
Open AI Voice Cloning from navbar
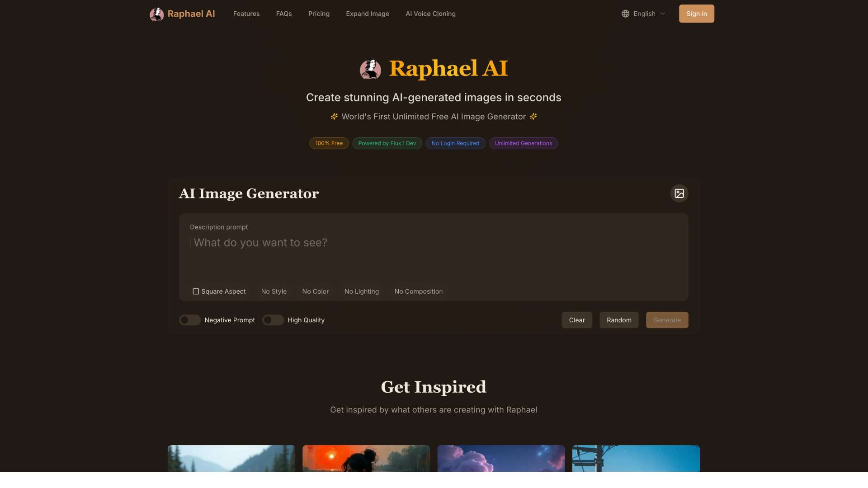430,14
